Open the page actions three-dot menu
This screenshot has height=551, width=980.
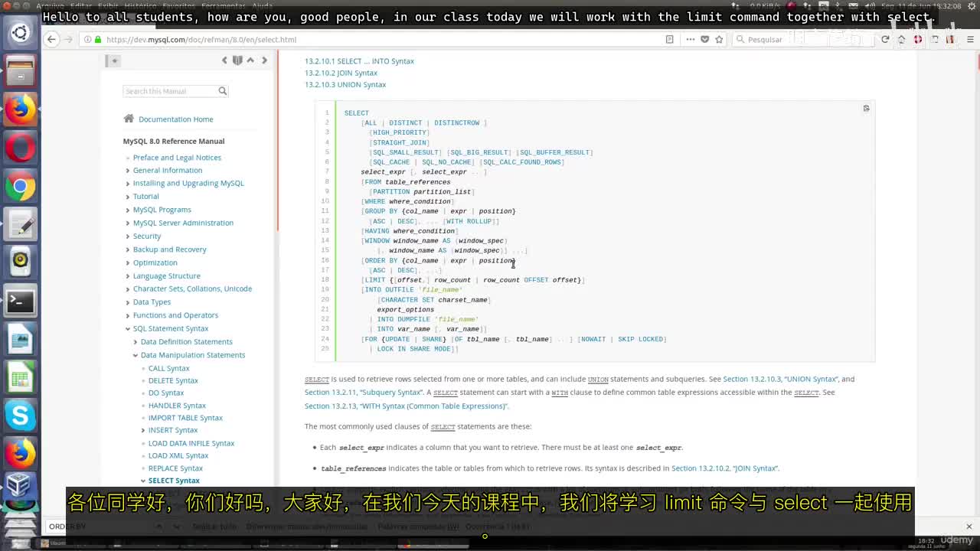[x=691, y=40]
